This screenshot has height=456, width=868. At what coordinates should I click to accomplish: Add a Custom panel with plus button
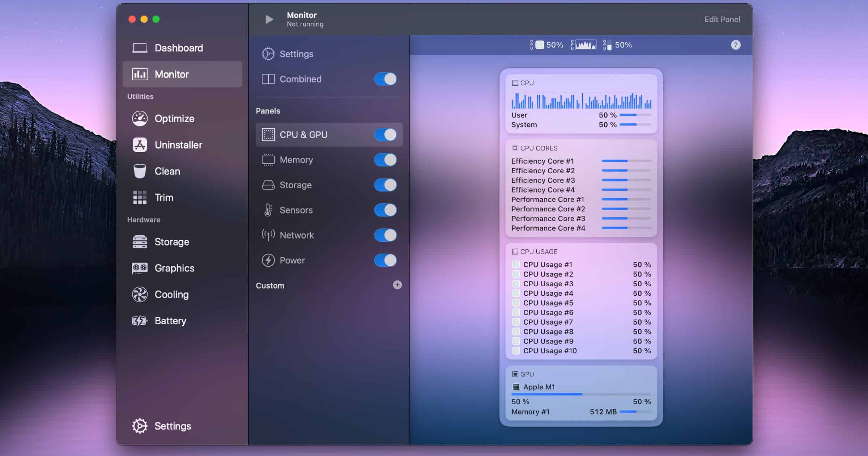pos(397,285)
